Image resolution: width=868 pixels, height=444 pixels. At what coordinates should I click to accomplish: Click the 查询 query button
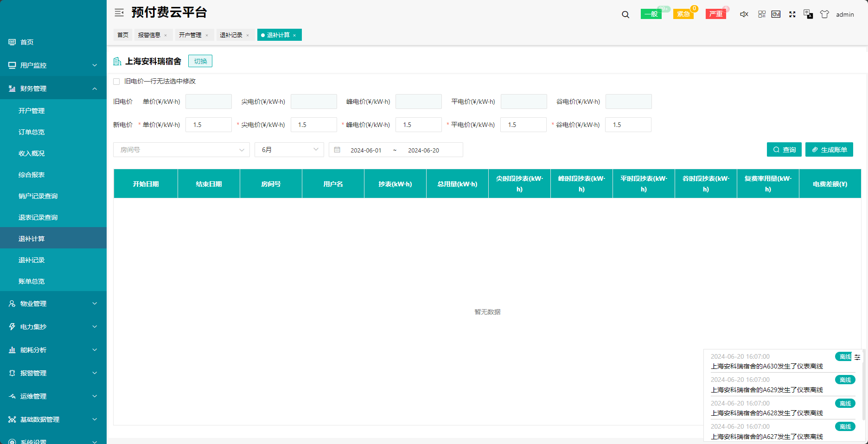pos(784,150)
